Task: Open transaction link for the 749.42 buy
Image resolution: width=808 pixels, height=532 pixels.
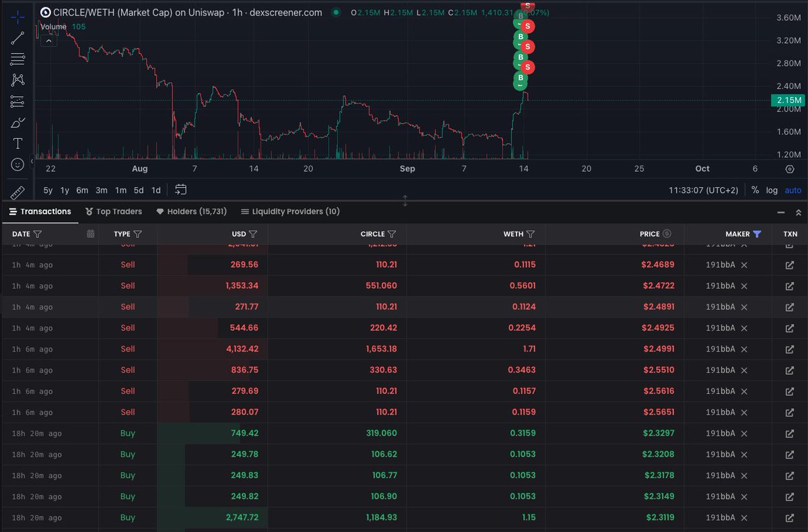Action: 790,434
